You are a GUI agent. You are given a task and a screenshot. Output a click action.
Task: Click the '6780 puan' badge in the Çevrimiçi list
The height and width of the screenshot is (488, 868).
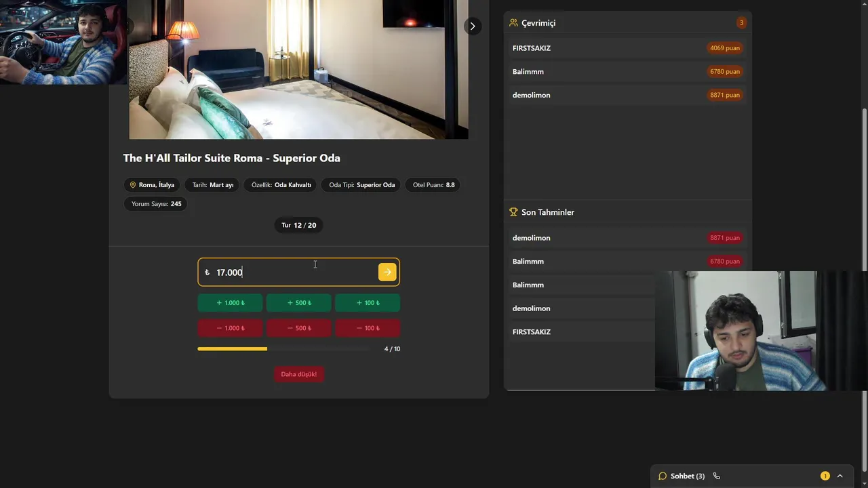click(x=725, y=71)
